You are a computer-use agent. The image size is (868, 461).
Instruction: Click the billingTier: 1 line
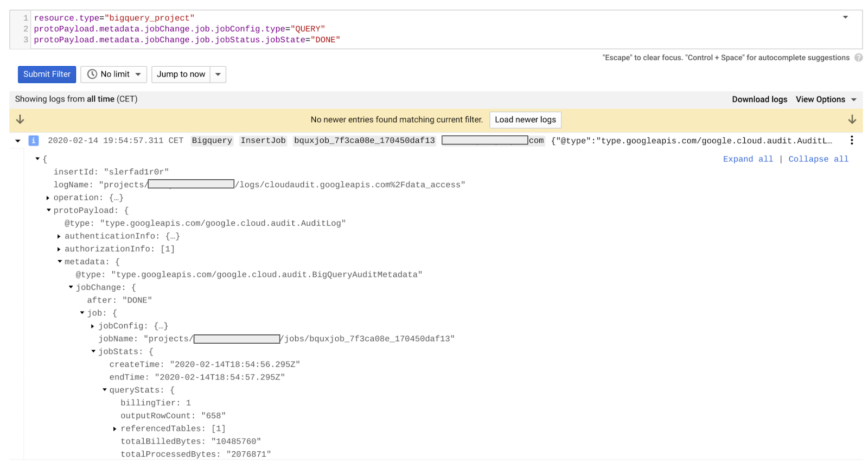click(156, 403)
